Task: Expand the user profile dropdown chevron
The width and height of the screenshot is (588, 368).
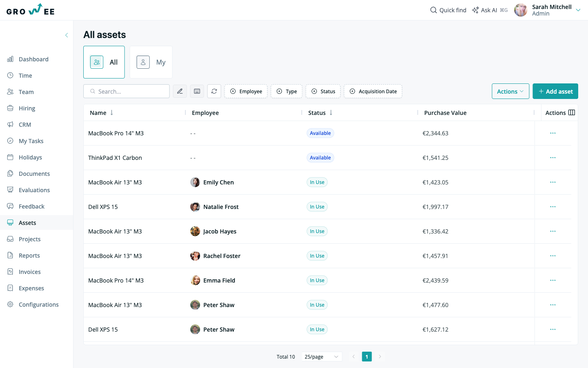Action: [578, 10]
